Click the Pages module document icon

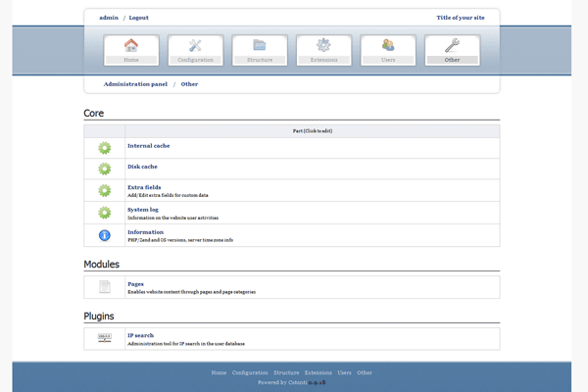point(105,287)
